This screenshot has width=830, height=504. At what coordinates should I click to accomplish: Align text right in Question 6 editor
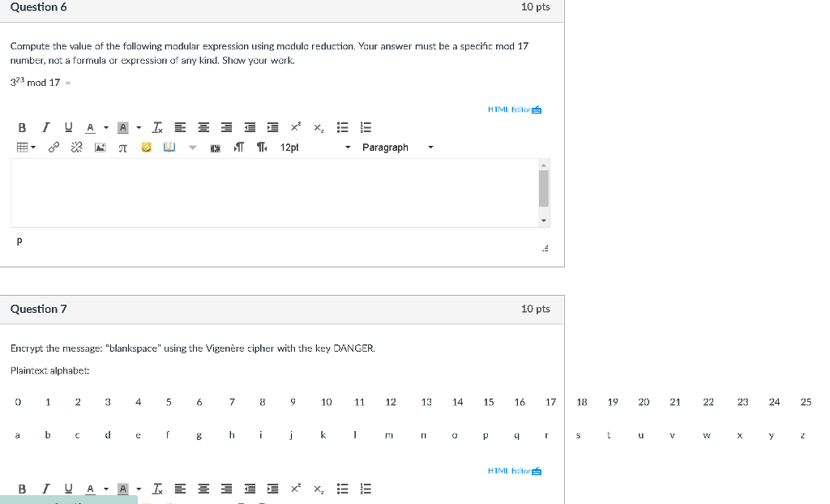pyautogui.click(x=226, y=127)
